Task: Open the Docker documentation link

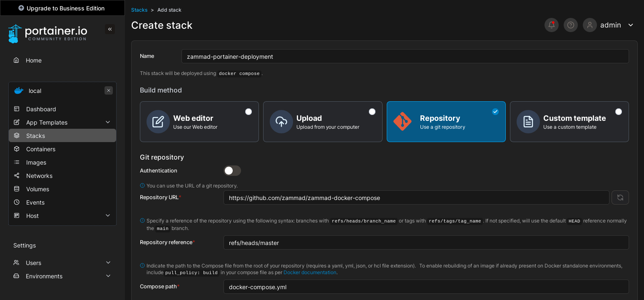Action: pos(310,272)
